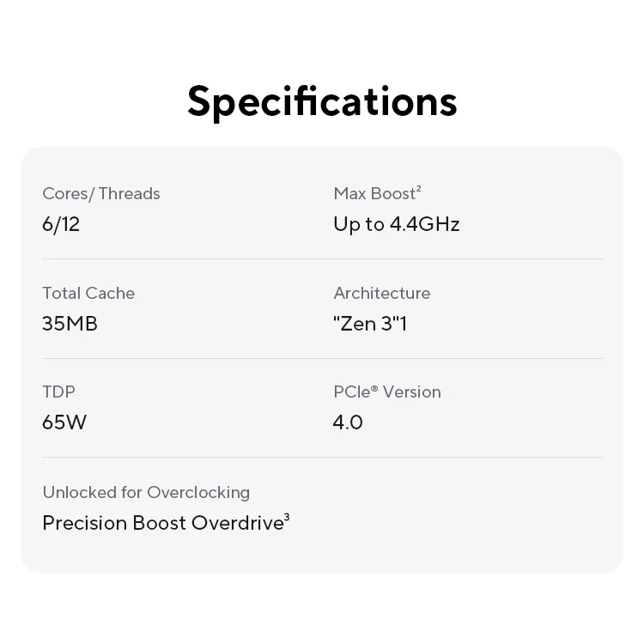This screenshot has width=644, height=644.
Task: Click the "Zen 3" architecture value
Action: point(365,324)
